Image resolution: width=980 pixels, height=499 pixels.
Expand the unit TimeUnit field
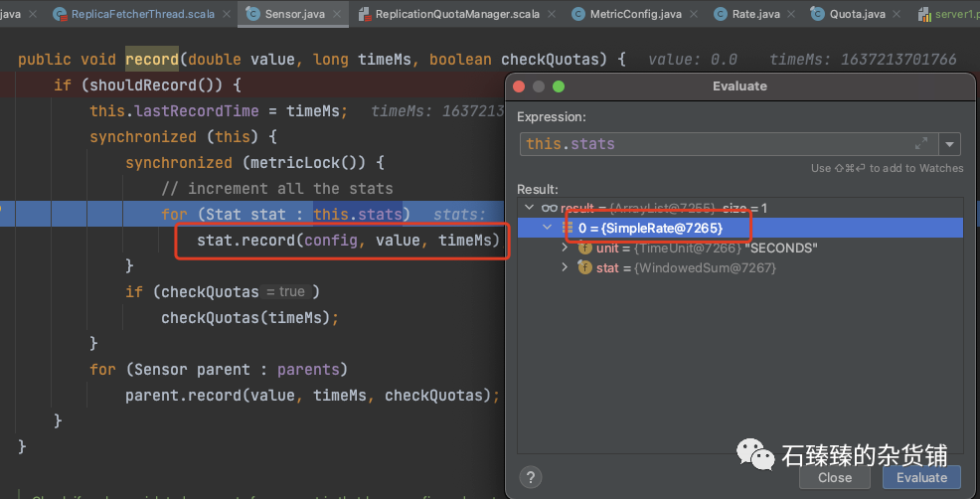pos(565,248)
